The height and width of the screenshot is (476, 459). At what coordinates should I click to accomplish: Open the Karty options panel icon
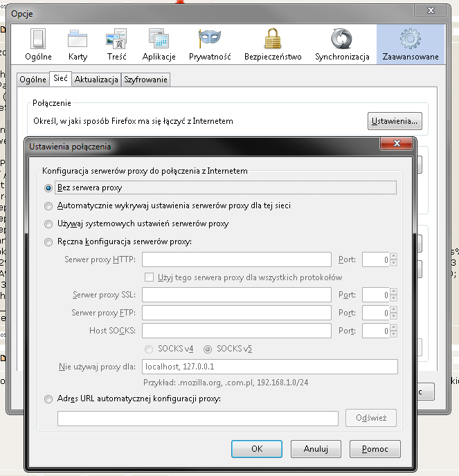click(x=78, y=44)
